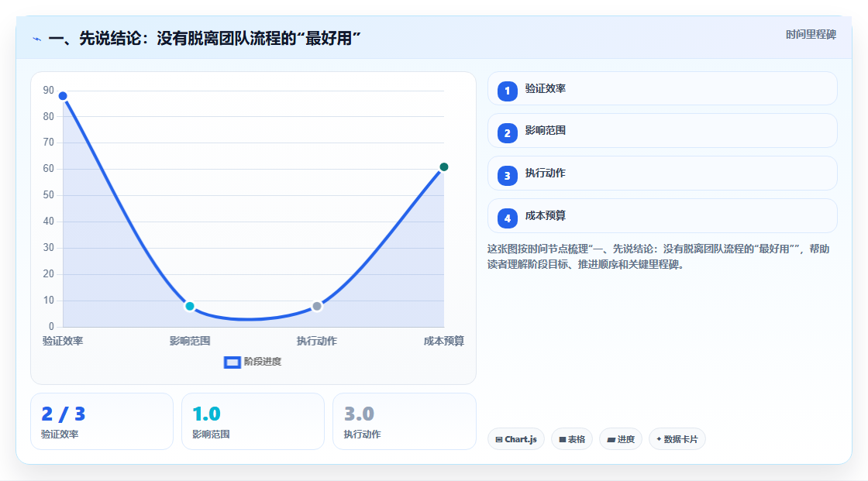This screenshot has width=868, height=481.
Task: Click the lightning icon beside the section title
Action: pyautogui.click(x=37, y=39)
